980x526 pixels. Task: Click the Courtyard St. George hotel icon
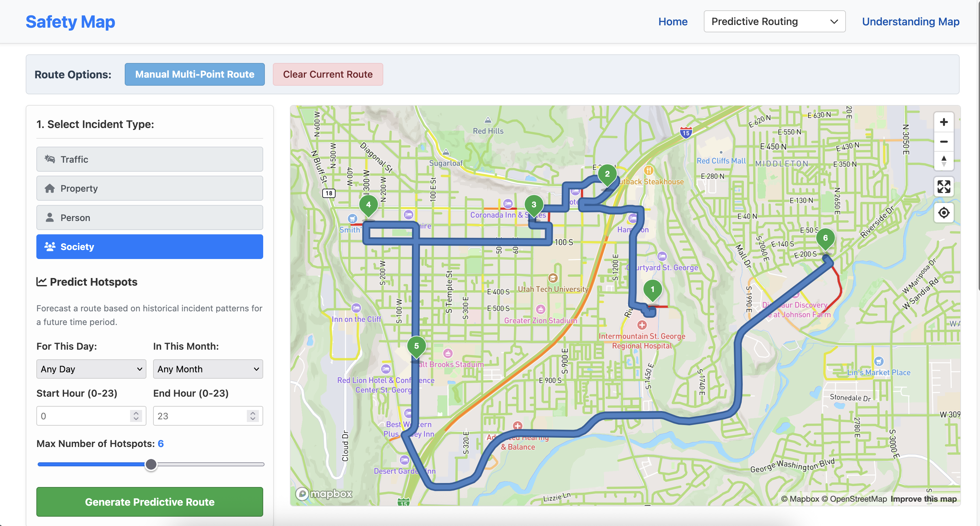coord(662,256)
